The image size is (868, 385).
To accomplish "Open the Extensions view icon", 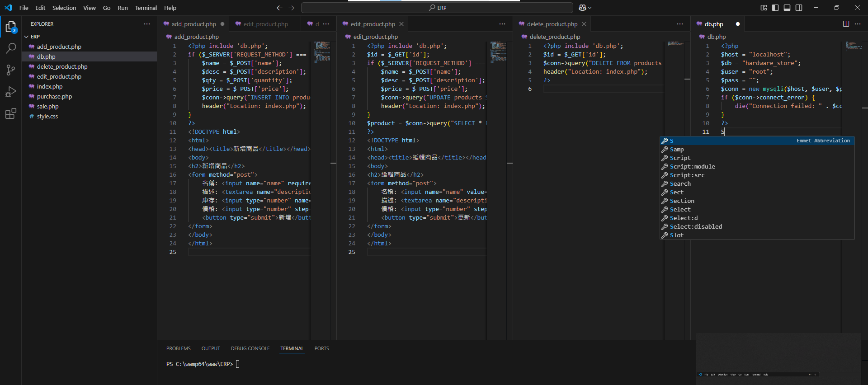I will 11,113.
